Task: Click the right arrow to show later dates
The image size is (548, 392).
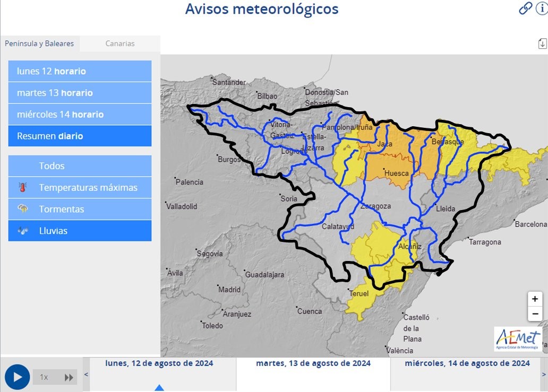Action: 543,374
